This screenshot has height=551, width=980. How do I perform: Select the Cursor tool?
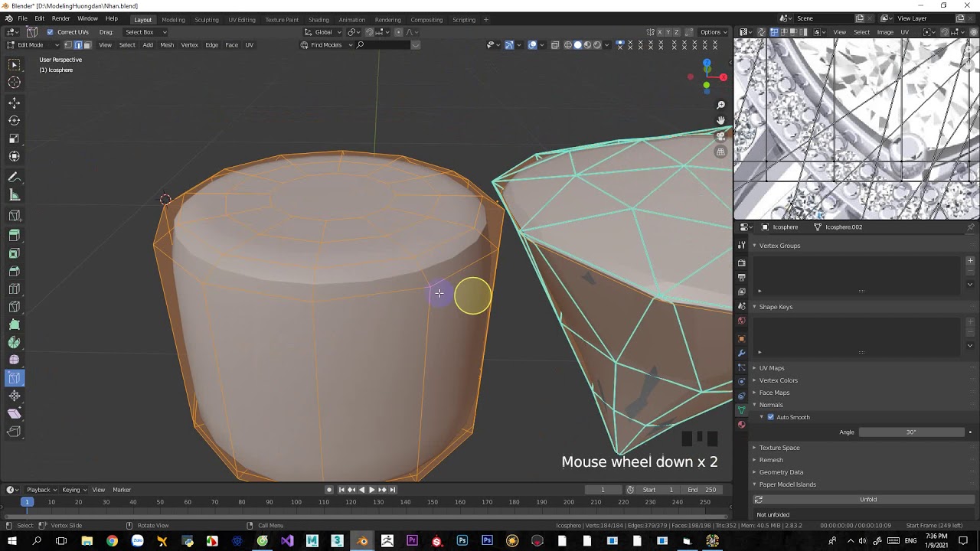click(x=15, y=83)
